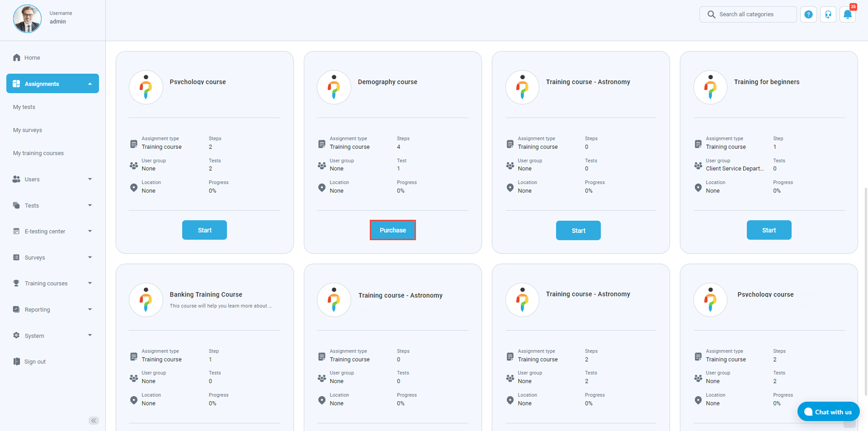868x431 pixels.
Task: Click the headset support icon
Action: click(x=828, y=15)
